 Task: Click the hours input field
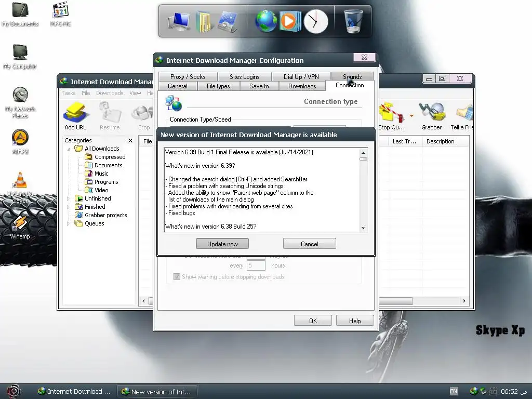[x=256, y=265]
